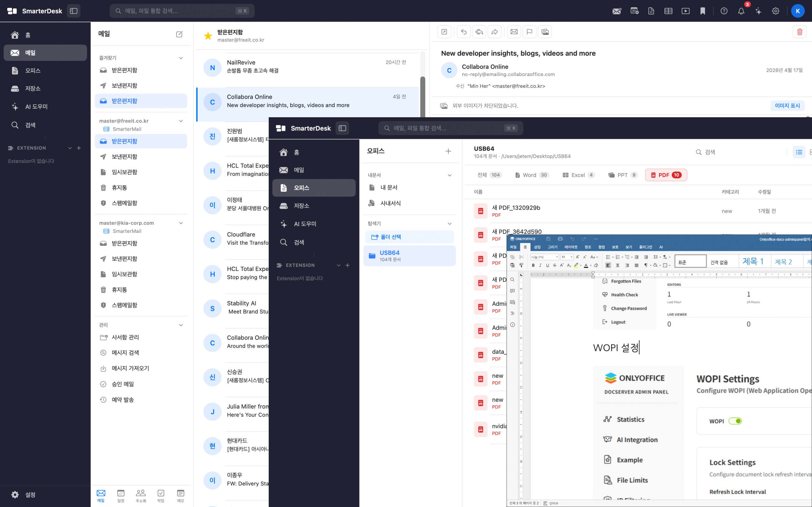Open the 삽입 ribbon tab

pyautogui.click(x=537, y=247)
